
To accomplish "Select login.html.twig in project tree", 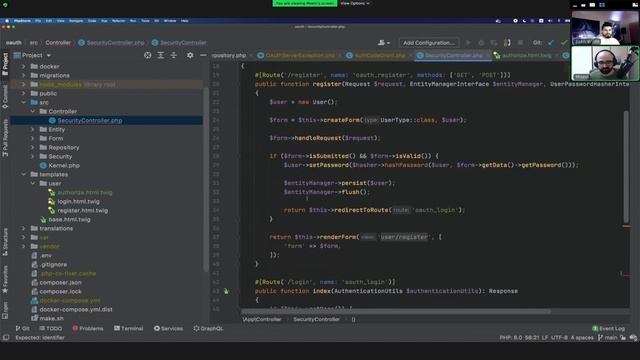I will pyautogui.click(x=74, y=201).
